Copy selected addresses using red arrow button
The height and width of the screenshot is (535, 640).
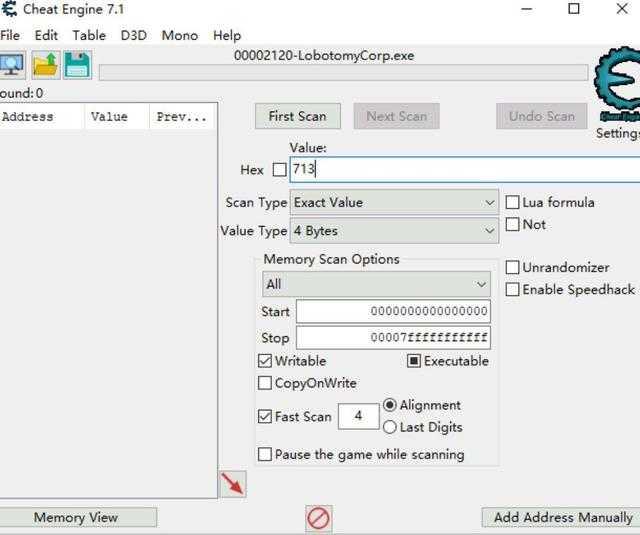[233, 484]
